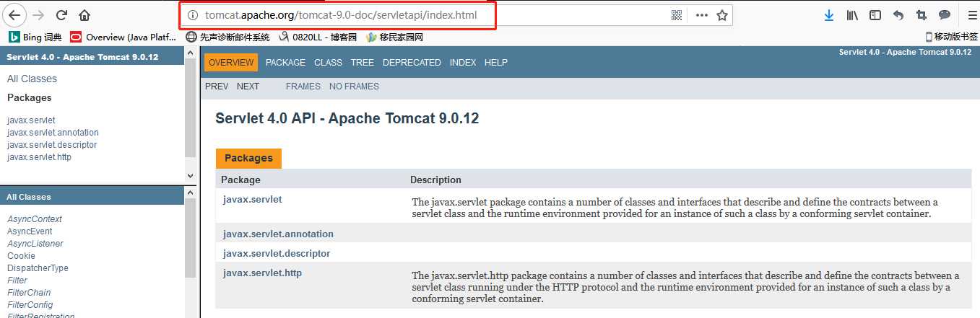This screenshot has height=318, width=980.
Task: Open javax.servlet.annotation package in table
Action: point(278,234)
